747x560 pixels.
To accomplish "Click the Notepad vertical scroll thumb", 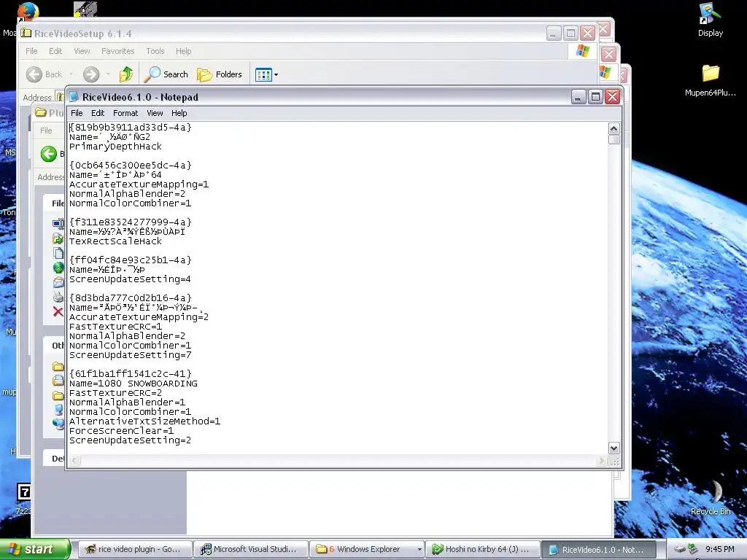I will click(614, 139).
